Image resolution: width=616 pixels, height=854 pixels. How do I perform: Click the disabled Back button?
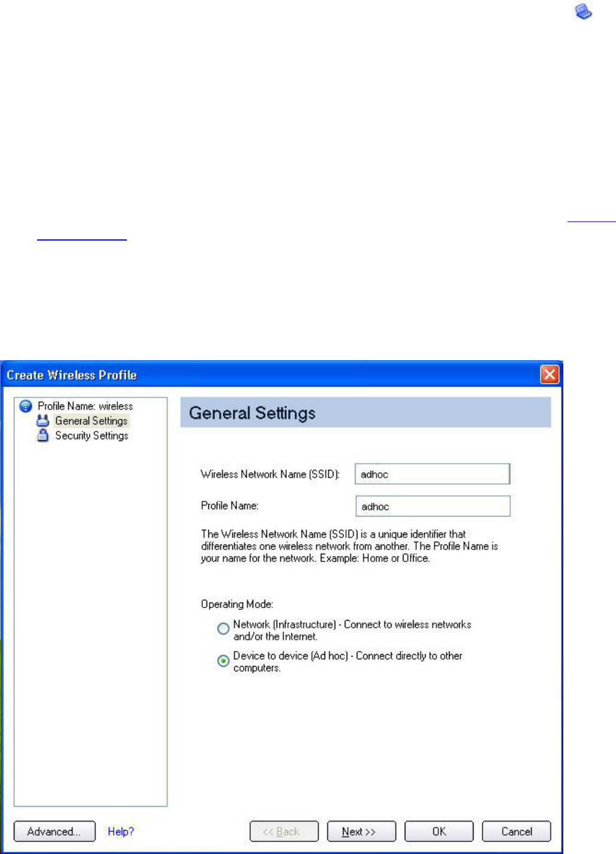(284, 831)
